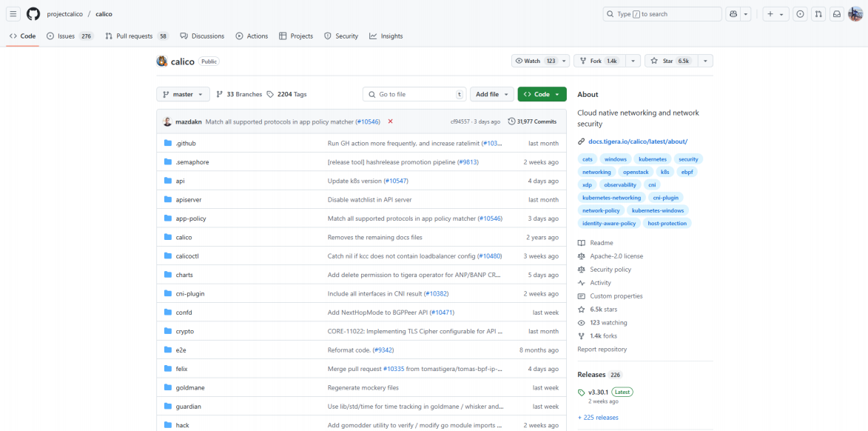
Task: Click the Type / to search box
Action: click(662, 14)
